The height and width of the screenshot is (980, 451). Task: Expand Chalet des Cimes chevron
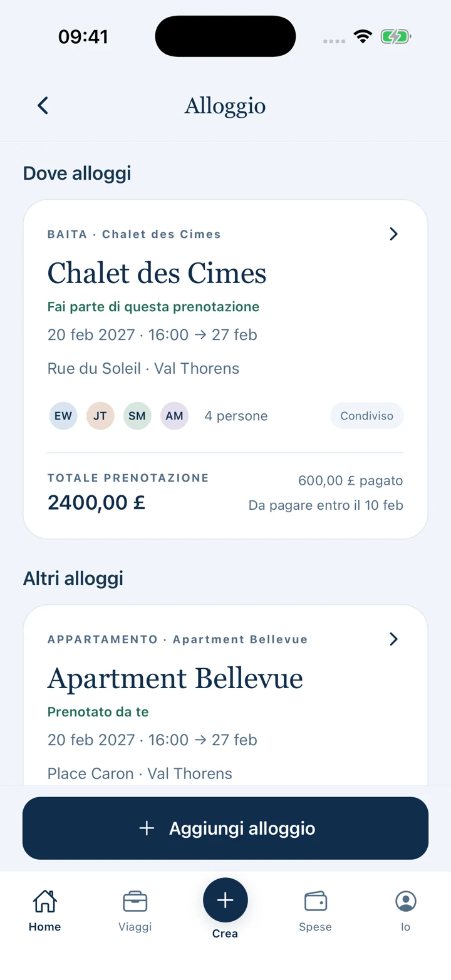393,234
